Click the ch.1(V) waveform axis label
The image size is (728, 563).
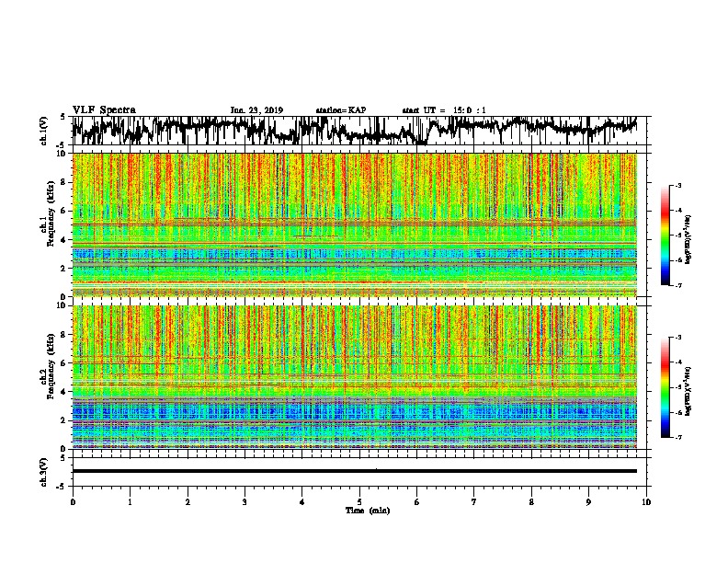(x=44, y=131)
